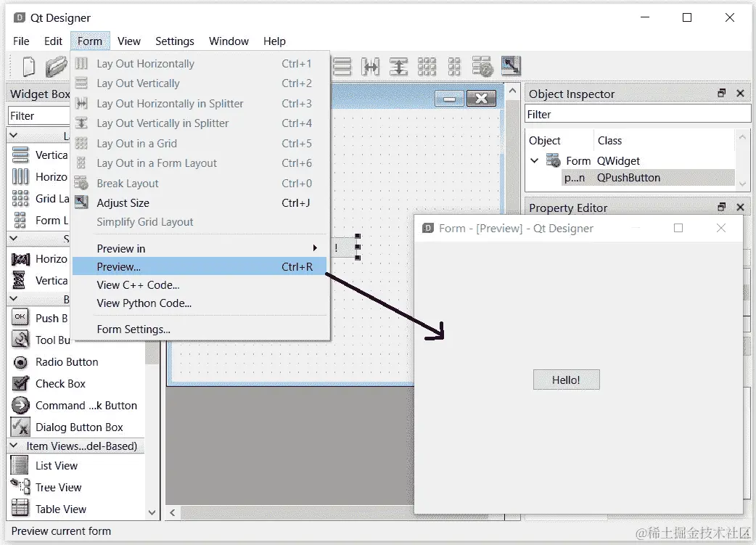Viewport: 756px width, 545px height.
Task: Click the Object Inspector Filter field
Action: [638, 115]
